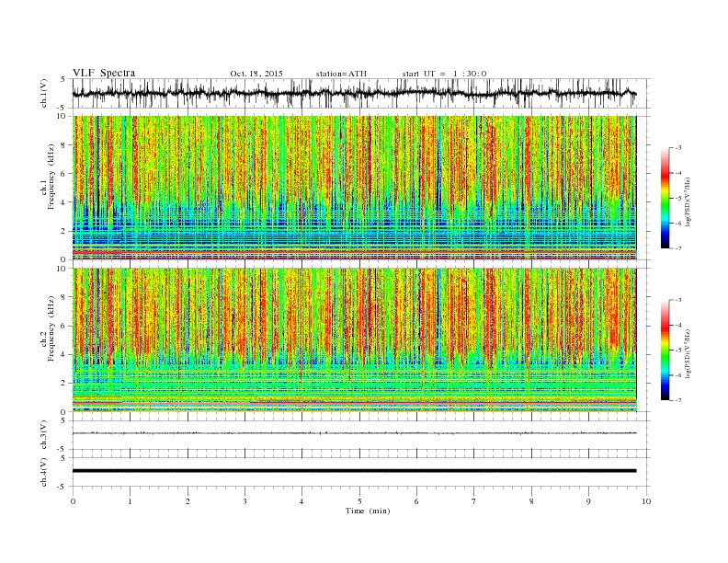Click the "6" kHz tick of ch.2 spectrogram
This screenshot has height=563, width=728.
tap(64, 326)
